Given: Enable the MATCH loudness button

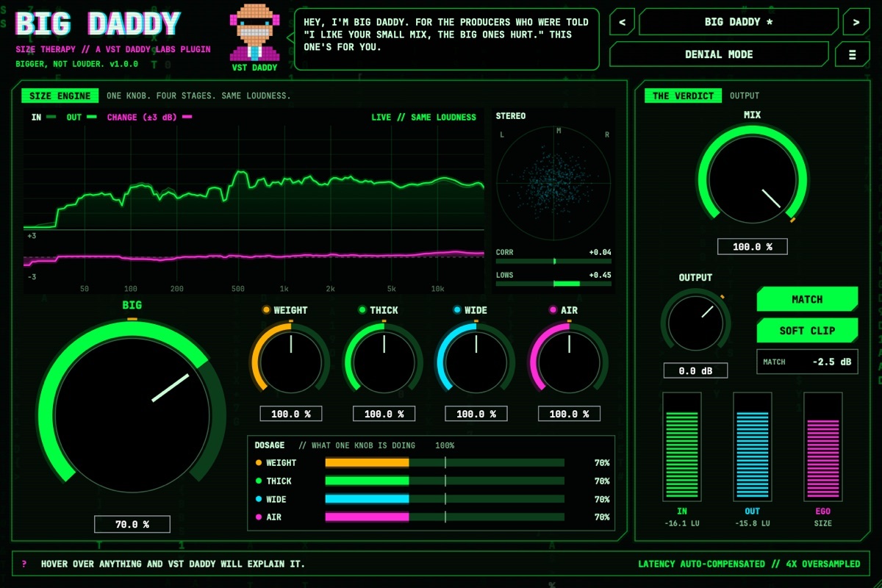Looking at the screenshot, I should click(x=807, y=299).
